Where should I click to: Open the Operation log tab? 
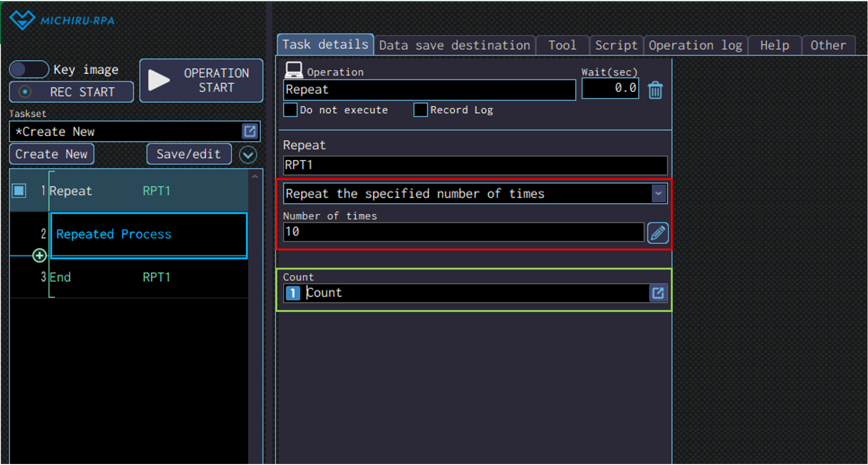coord(695,45)
